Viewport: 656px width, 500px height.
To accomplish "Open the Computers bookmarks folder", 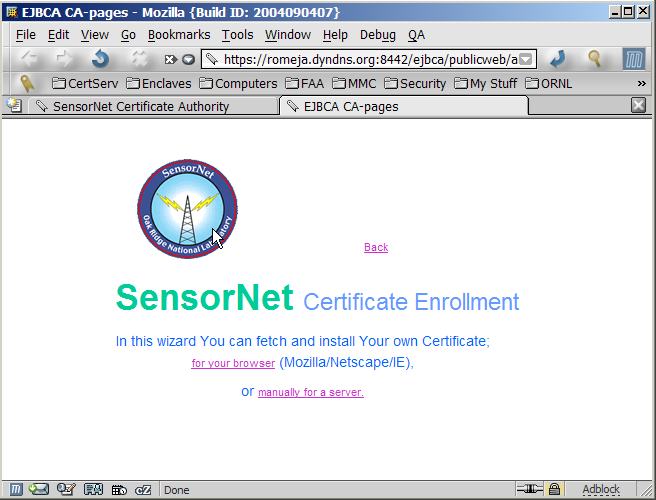I will pos(238,84).
